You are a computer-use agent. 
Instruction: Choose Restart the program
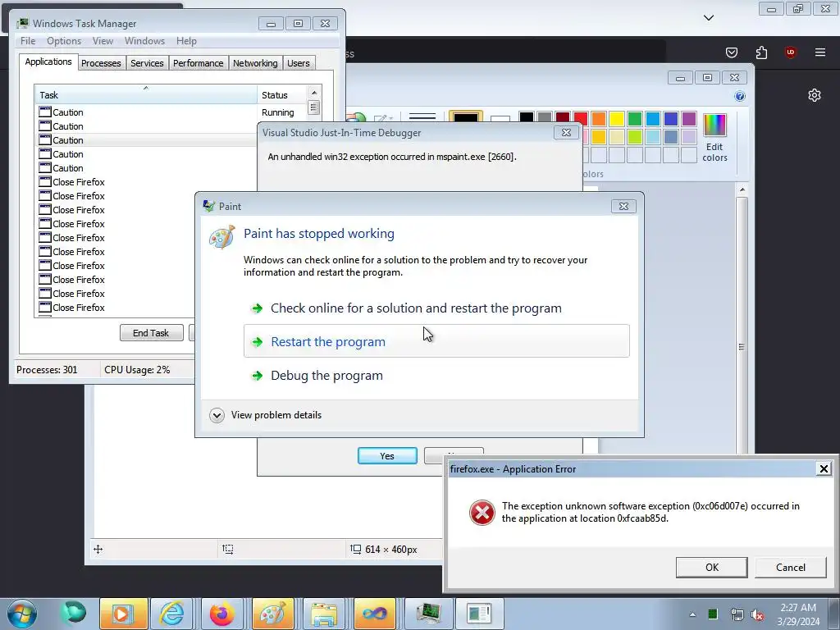(436, 341)
